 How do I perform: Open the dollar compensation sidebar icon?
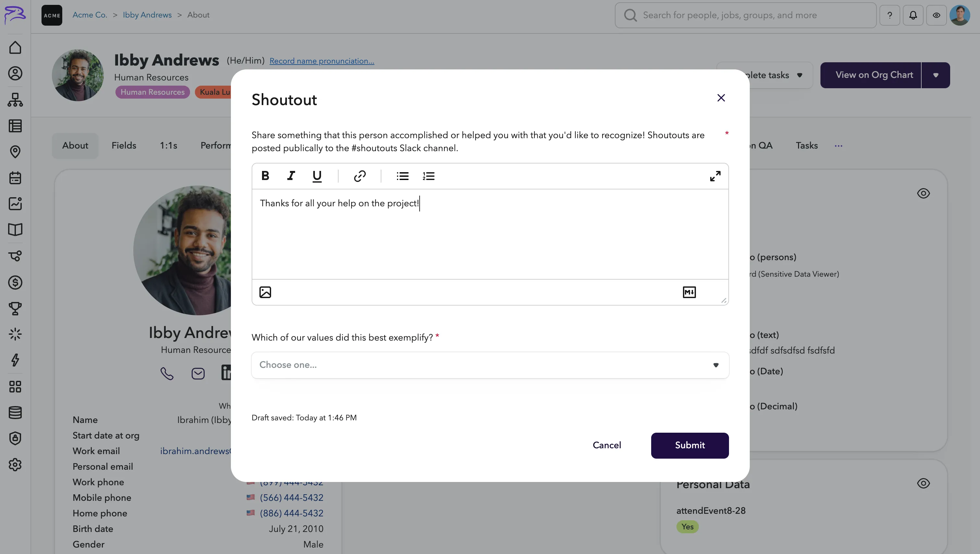pos(15,282)
